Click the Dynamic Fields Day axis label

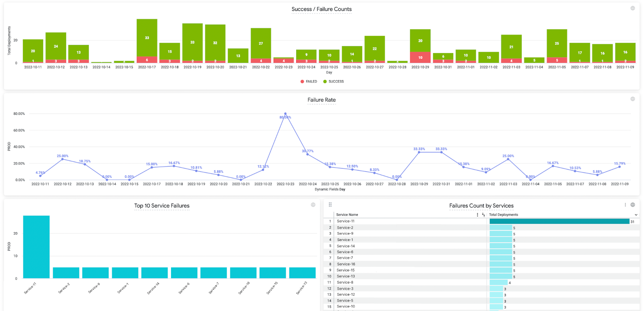(x=330, y=189)
